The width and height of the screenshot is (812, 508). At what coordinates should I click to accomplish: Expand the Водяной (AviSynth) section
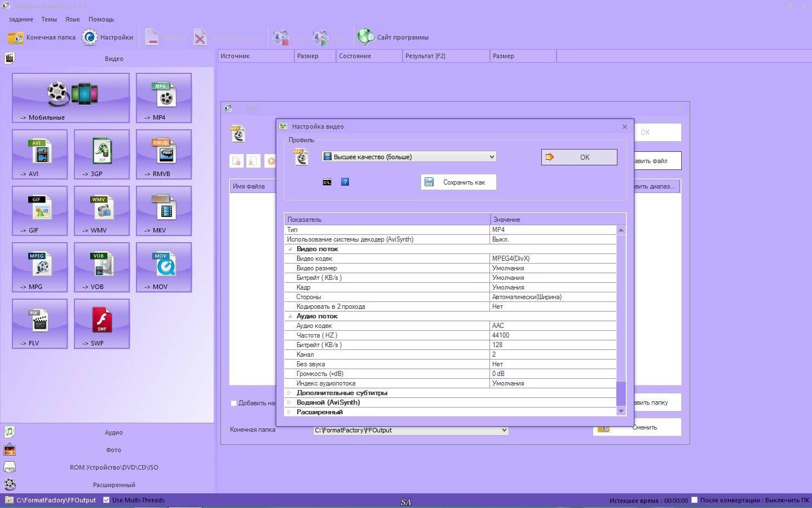tap(289, 402)
